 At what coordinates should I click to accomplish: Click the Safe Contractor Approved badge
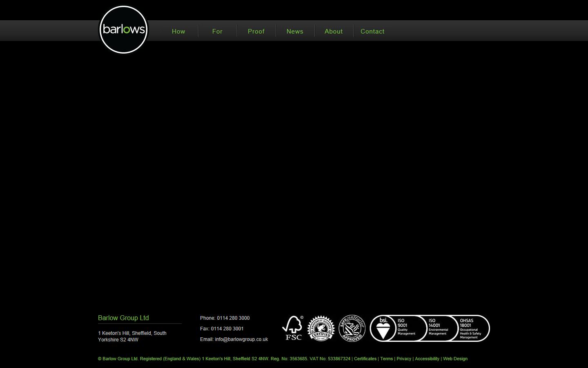point(352,328)
